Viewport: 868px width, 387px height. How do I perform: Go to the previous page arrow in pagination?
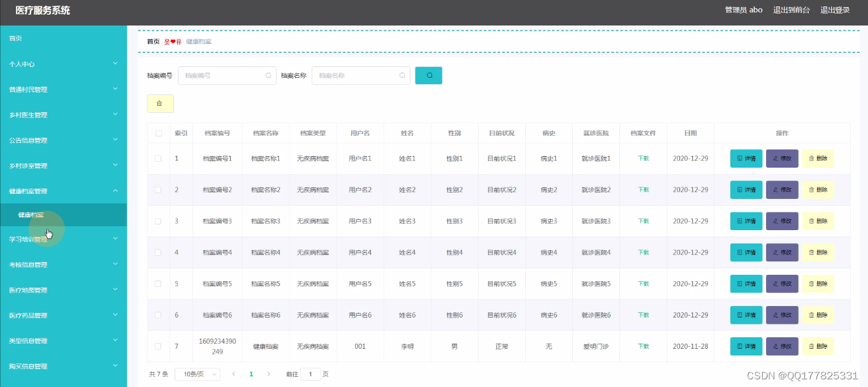(233, 374)
